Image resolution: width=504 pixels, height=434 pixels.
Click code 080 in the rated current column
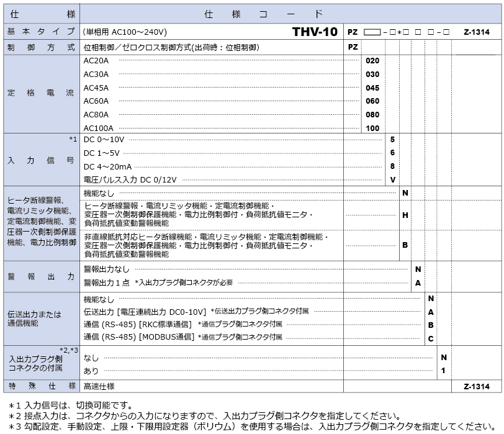372,114
